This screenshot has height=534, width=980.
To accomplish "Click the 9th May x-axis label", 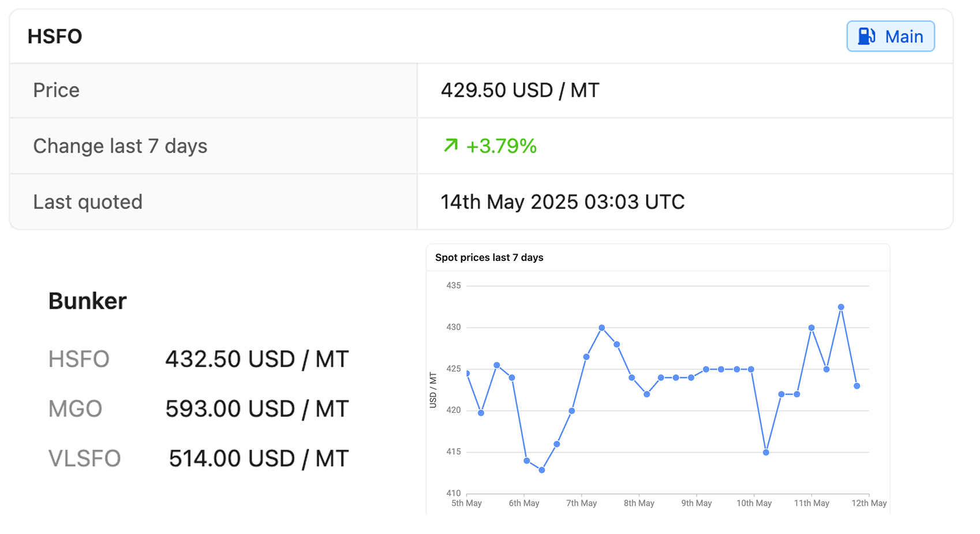I will 696,503.
